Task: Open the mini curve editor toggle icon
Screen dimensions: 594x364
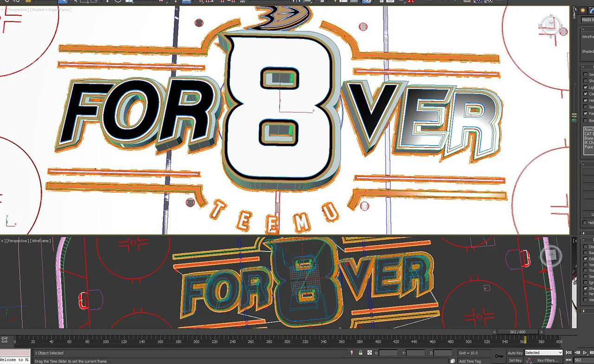Action: click(x=4, y=340)
